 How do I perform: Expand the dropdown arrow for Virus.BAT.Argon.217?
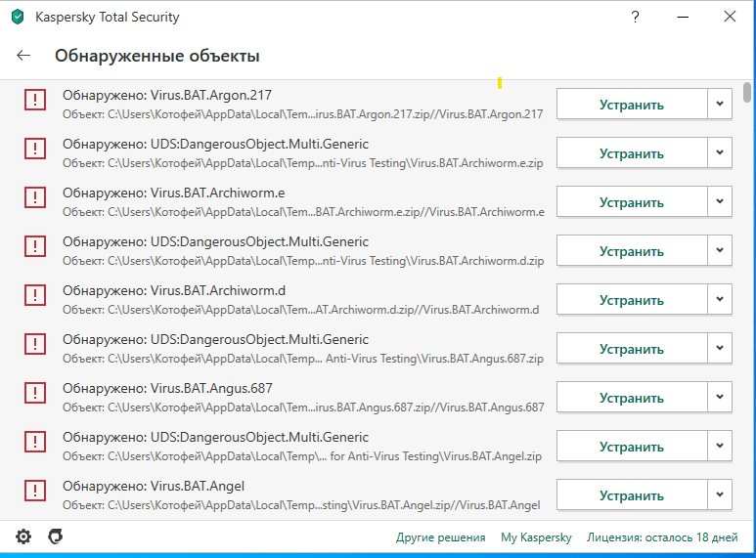coord(720,104)
